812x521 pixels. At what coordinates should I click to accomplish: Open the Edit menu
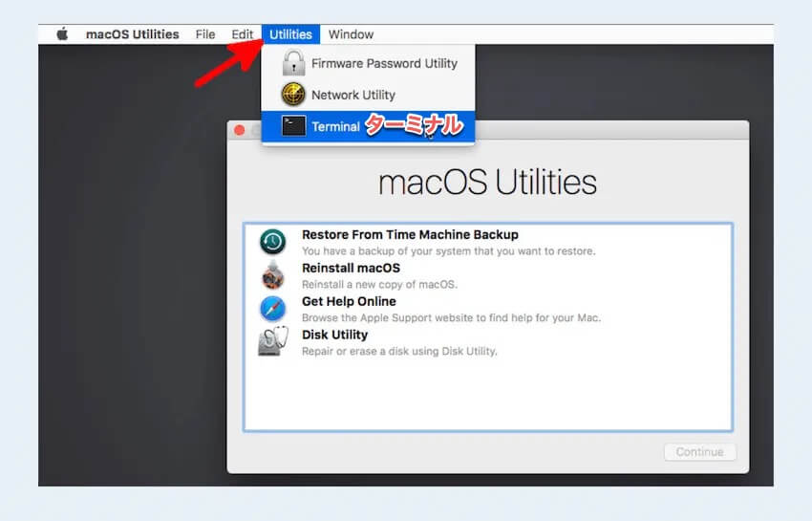(x=242, y=34)
